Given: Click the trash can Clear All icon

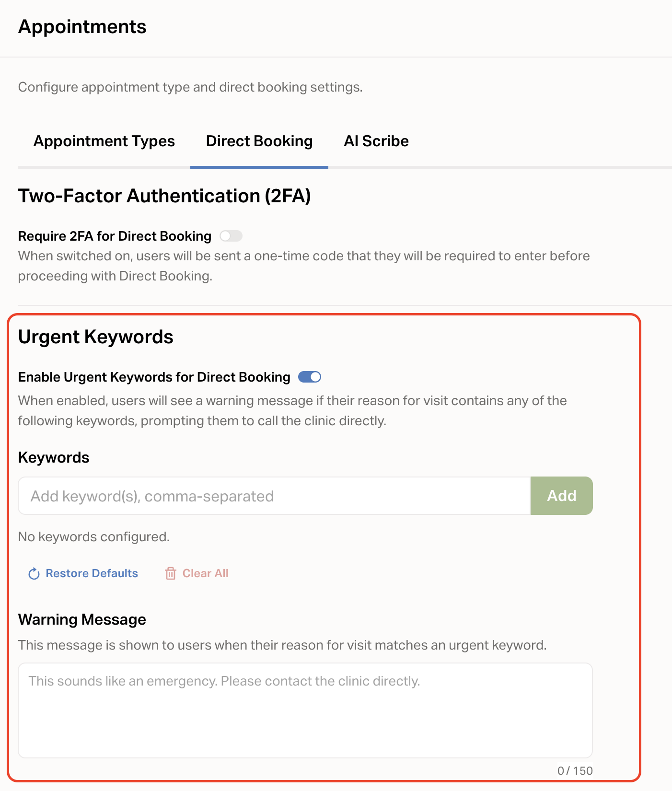Looking at the screenshot, I should 170,574.
